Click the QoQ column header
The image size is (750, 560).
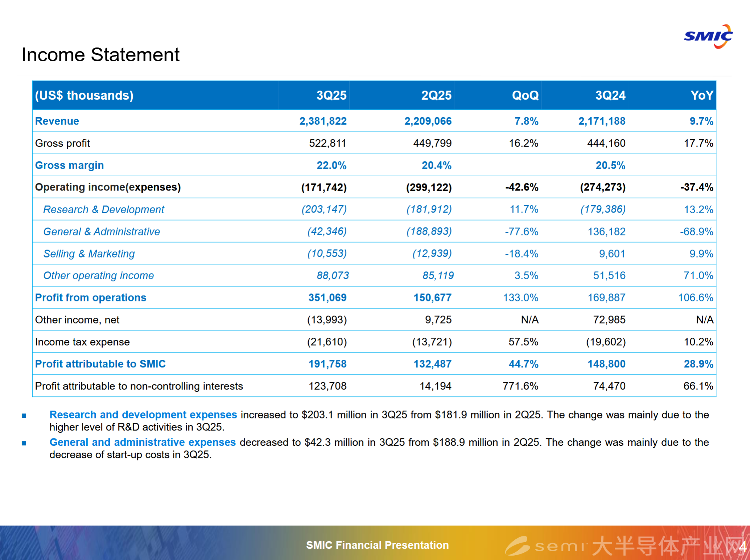525,95
